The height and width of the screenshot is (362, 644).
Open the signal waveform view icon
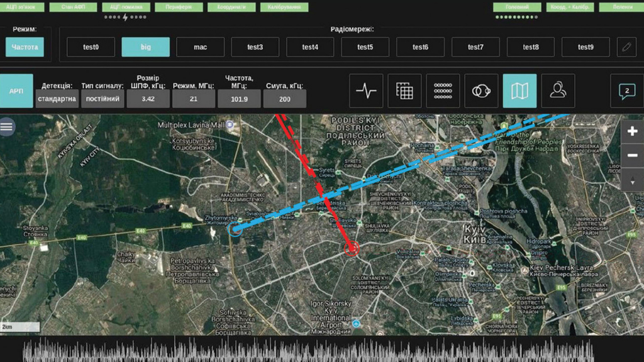point(366,91)
